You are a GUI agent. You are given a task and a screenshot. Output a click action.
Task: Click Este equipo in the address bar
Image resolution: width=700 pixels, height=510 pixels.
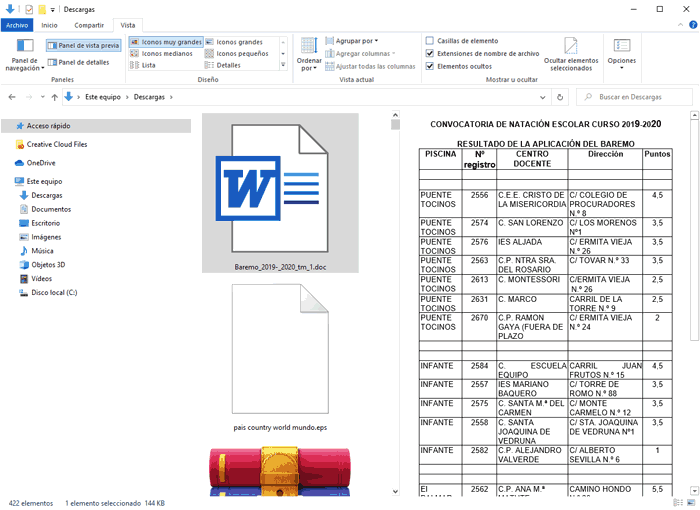point(103,97)
